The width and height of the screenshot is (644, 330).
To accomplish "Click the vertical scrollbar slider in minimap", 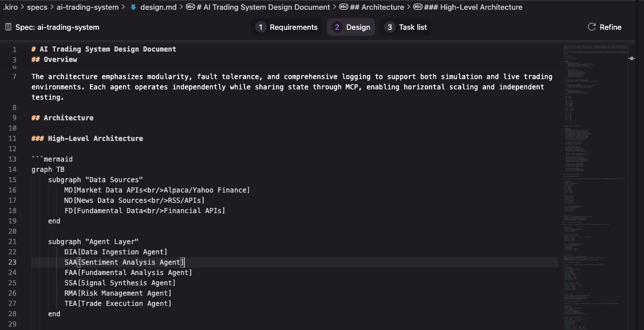I will 631,59.
